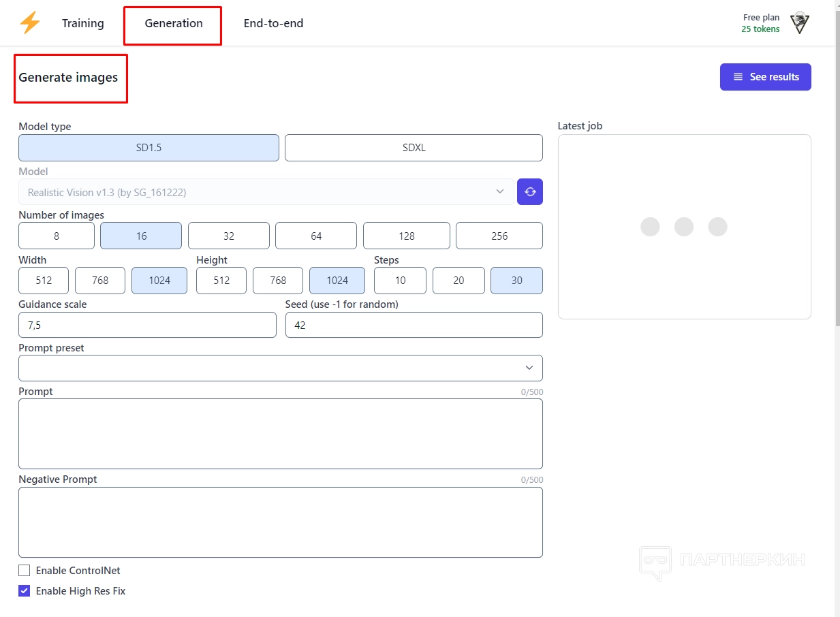Click the Seed input field
Screen dimensions: 840x617
click(414, 325)
